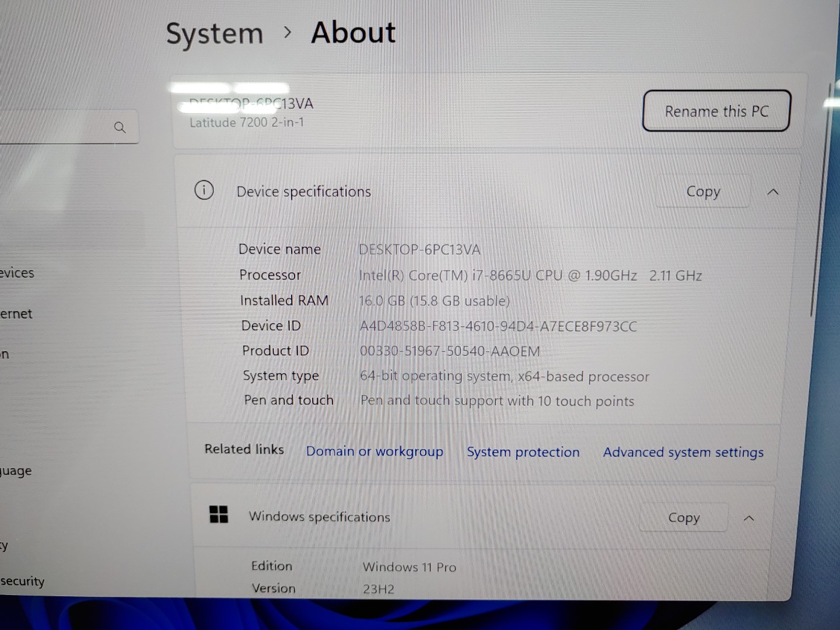Image resolution: width=840 pixels, height=630 pixels.
Task: Click the Windows 11 Pro edition value
Action: [409, 567]
